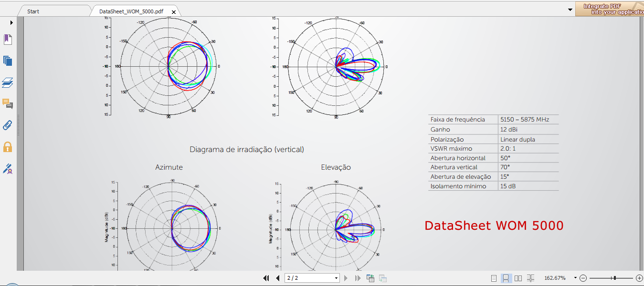Viewport: 644px width, 286px height.
Task: Click the Linear dupla cell
Action: [517, 140]
